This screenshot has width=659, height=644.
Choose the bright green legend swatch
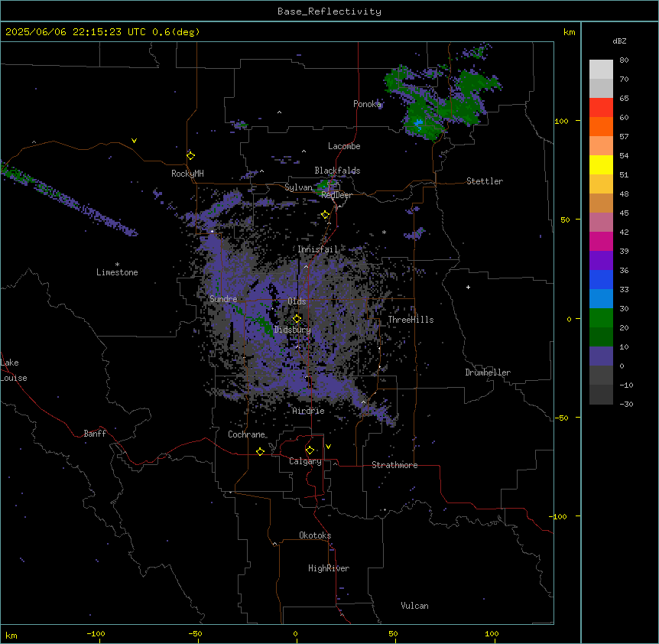pos(601,318)
